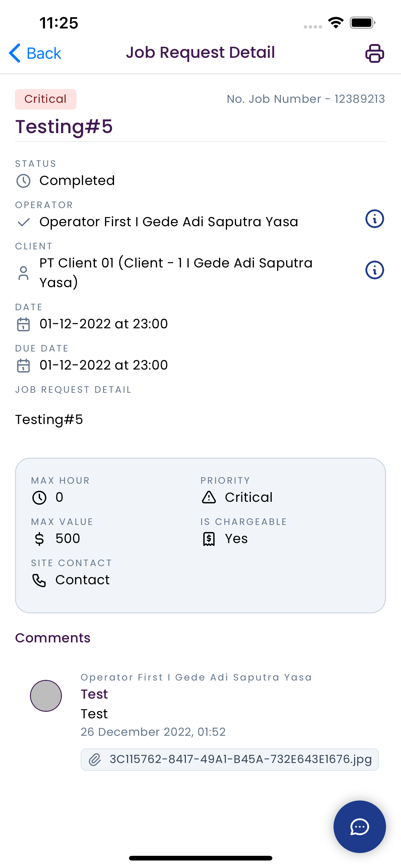This screenshot has width=401, height=868.
Task: Open operator info icon
Action: coord(374,219)
